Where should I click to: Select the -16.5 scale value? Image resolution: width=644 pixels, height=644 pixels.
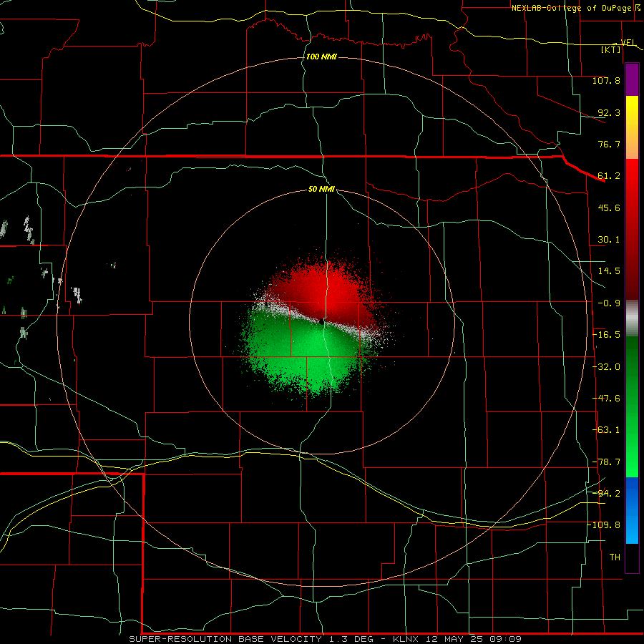pos(606,335)
